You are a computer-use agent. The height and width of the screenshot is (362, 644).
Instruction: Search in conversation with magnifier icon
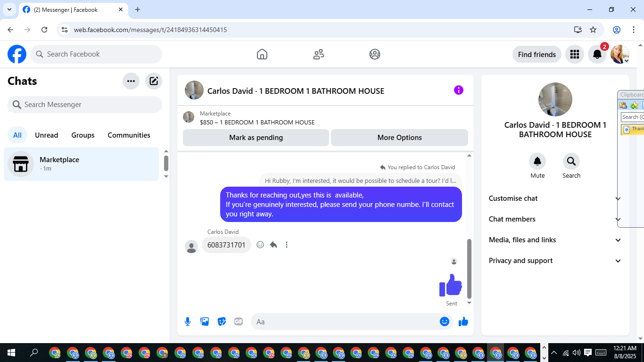pos(571,161)
